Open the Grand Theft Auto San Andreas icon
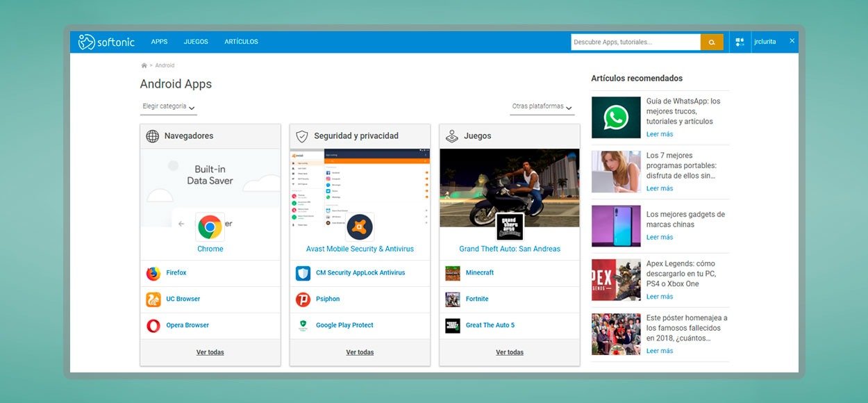Image resolution: width=868 pixels, height=403 pixels. click(510, 227)
